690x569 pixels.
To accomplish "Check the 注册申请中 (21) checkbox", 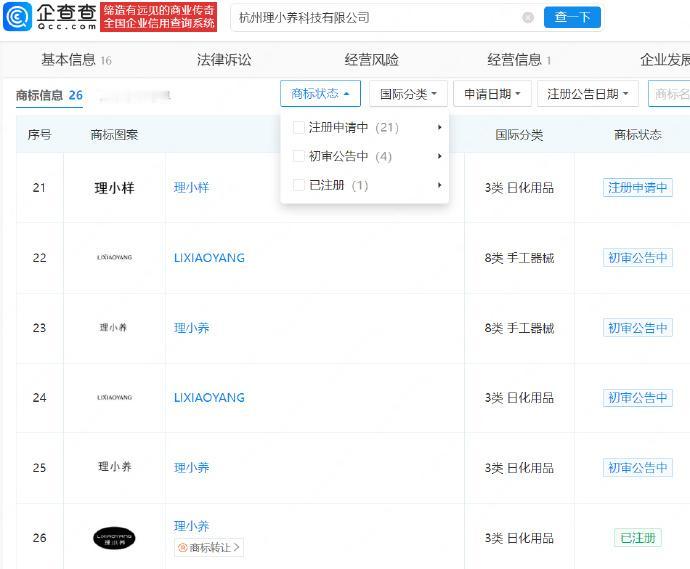I will pos(299,128).
